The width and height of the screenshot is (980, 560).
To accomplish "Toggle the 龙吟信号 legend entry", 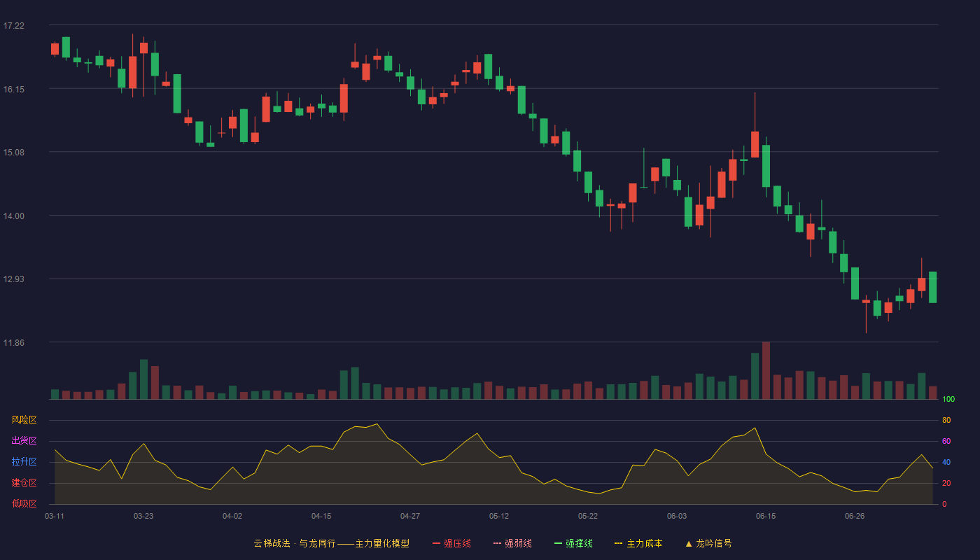I will pyautogui.click(x=708, y=543).
